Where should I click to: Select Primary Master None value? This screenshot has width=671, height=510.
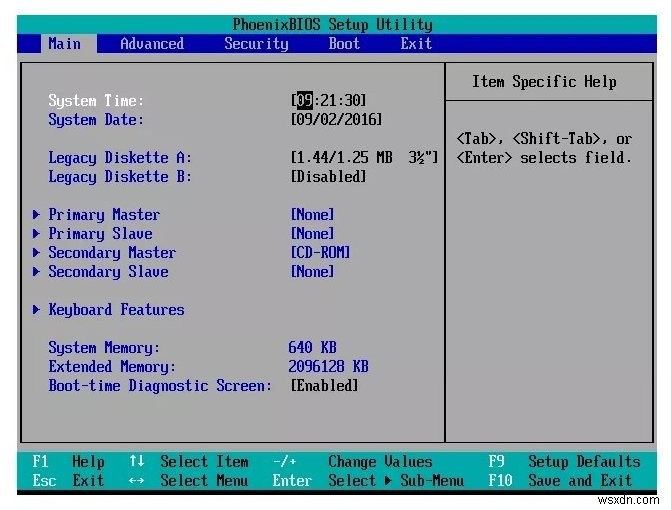point(312,214)
